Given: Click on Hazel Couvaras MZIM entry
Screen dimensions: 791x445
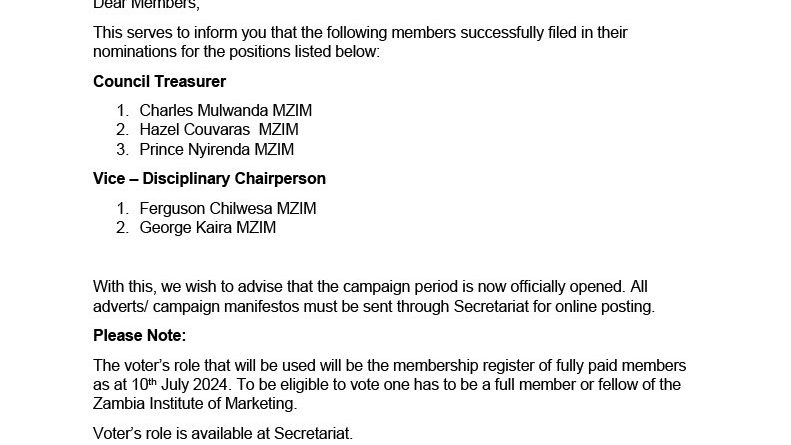Looking at the screenshot, I should tap(218, 129).
